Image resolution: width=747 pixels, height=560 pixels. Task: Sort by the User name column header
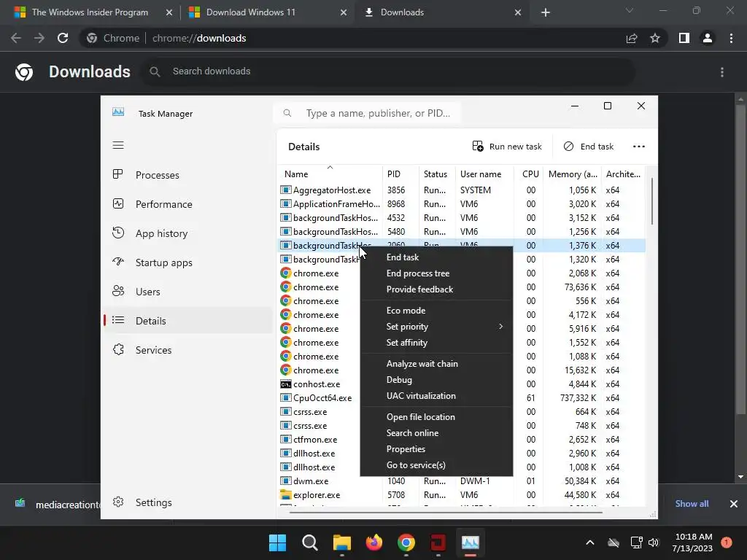484,174
